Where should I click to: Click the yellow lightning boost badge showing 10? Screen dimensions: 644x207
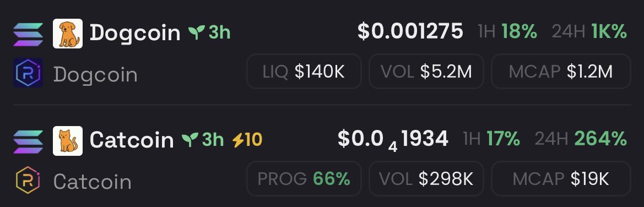[x=247, y=140]
